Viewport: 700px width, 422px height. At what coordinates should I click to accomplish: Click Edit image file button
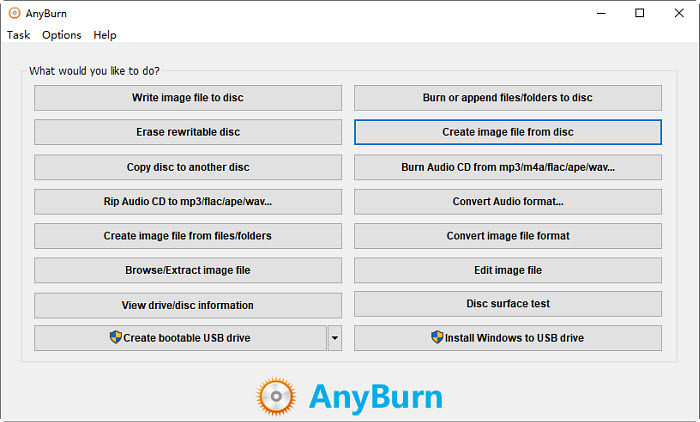point(508,270)
